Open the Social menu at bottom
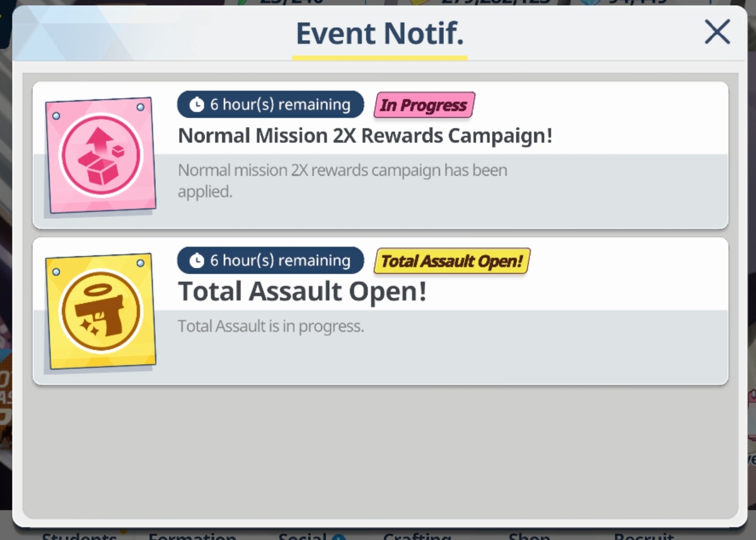 (x=302, y=535)
